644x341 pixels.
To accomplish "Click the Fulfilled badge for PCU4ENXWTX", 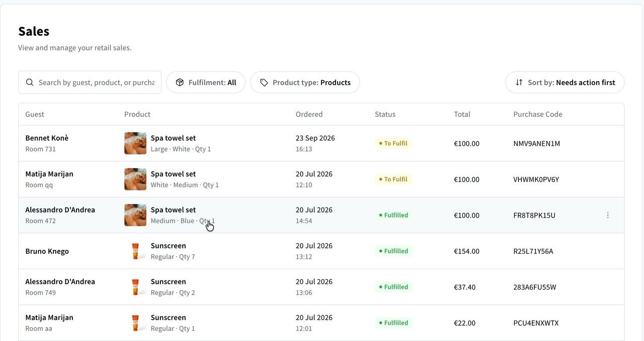I will point(394,323).
